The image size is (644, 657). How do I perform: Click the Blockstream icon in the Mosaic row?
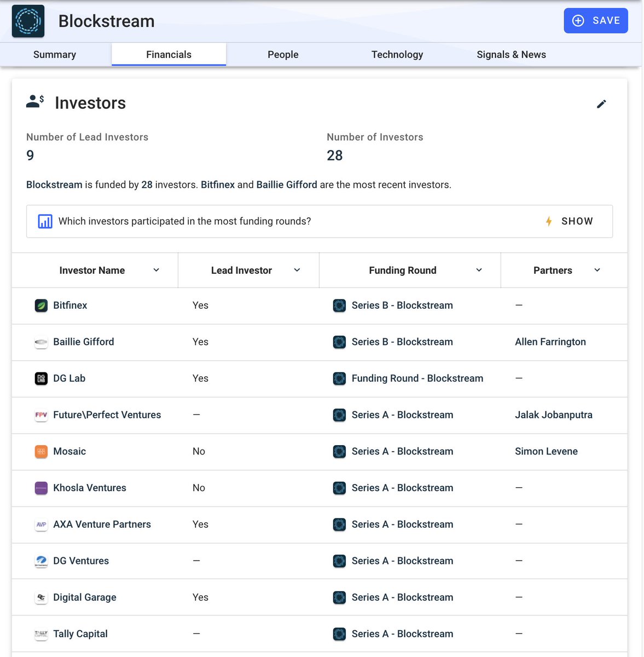tap(339, 452)
